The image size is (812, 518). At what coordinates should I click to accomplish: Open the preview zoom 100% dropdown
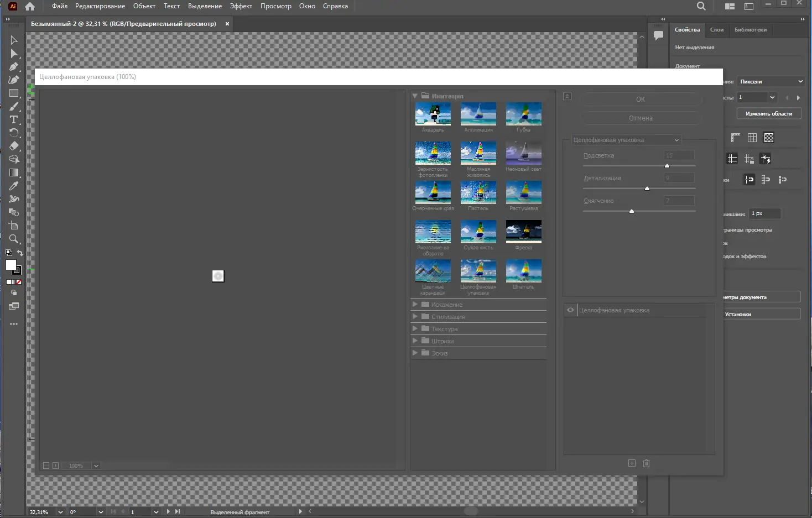tap(96, 466)
